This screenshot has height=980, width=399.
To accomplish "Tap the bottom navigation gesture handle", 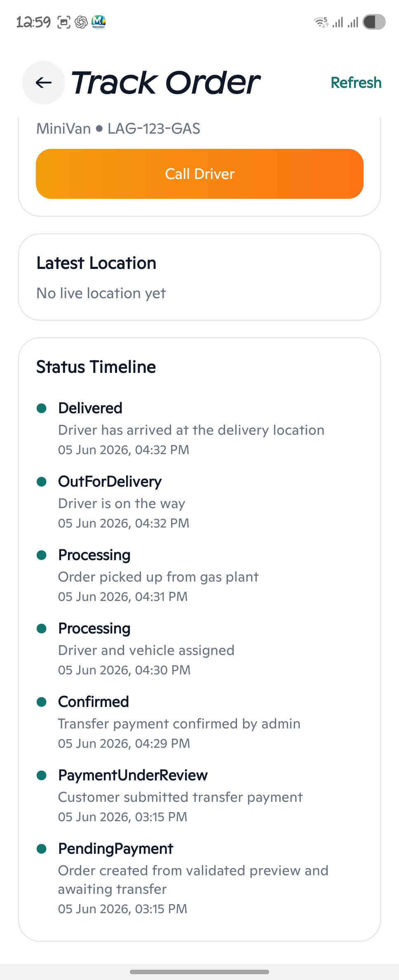I will (x=199, y=972).
